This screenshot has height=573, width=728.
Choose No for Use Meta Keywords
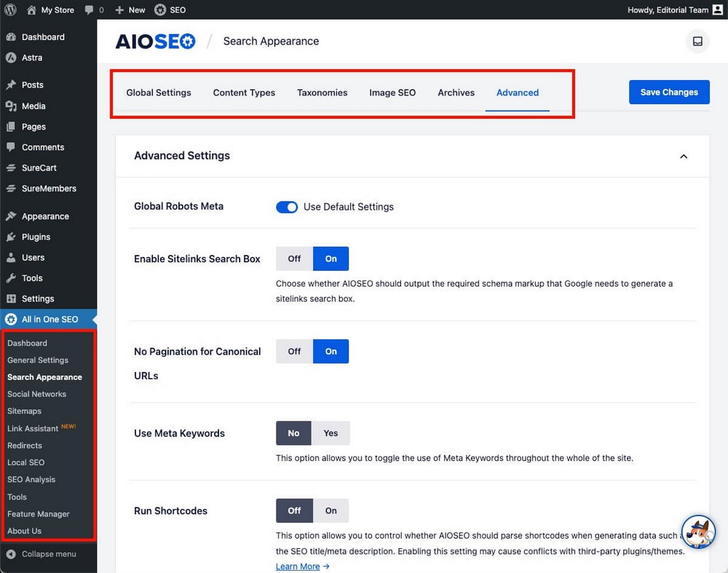(293, 433)
